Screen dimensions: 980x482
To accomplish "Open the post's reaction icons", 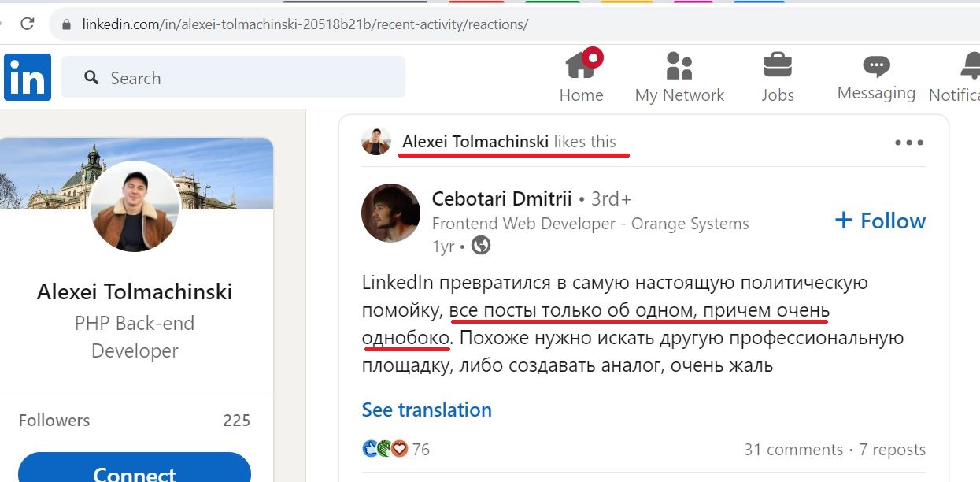I will point(386,449).
